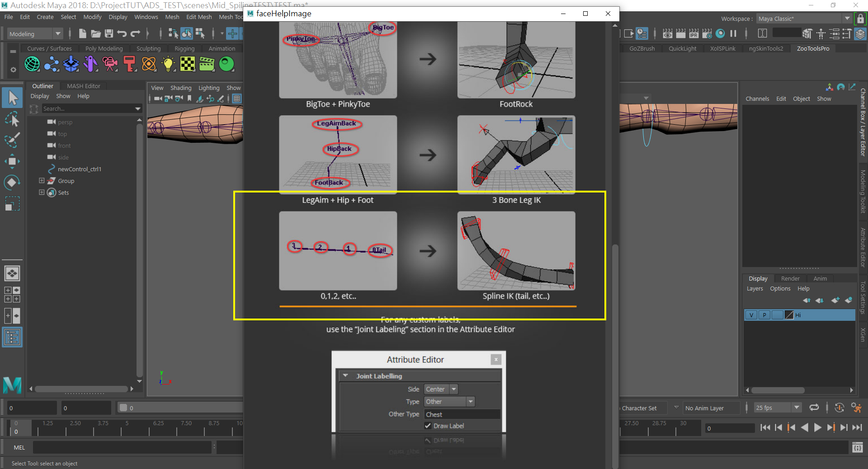Toggle the snap to grid plus icon
The height and width of the screenshot is (469, 868).
[232, 33]
